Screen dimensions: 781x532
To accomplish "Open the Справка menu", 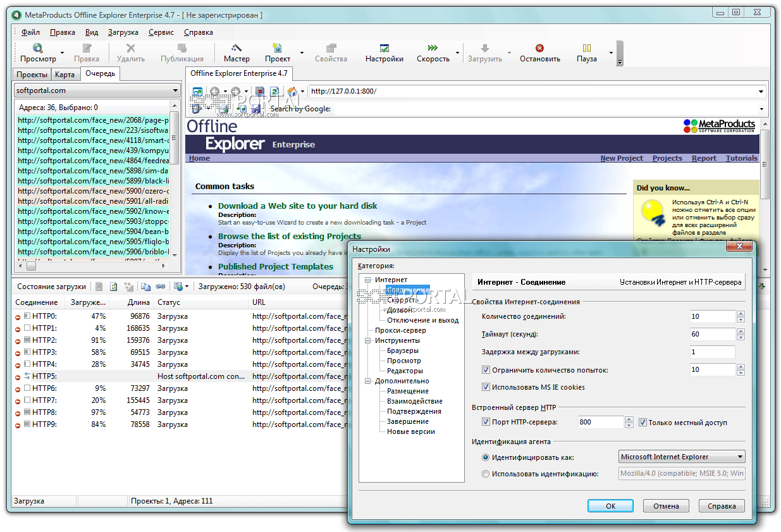I will pyautogui.click(x=198, y=32).
